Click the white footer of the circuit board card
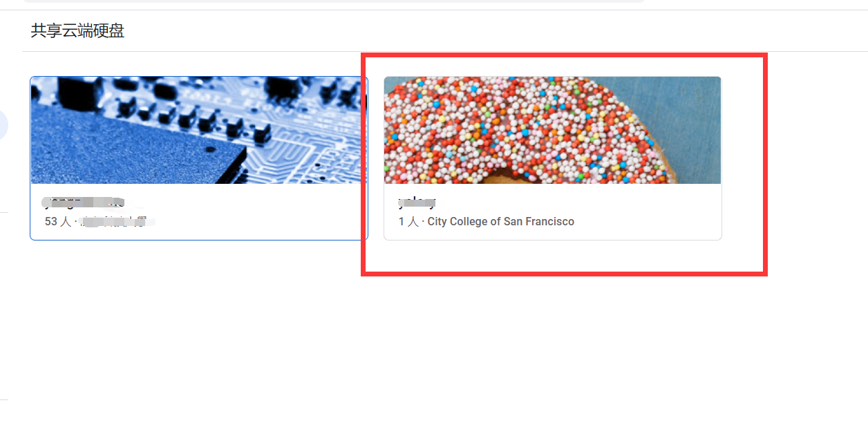The image size is (868, 443). pos(199,211)
